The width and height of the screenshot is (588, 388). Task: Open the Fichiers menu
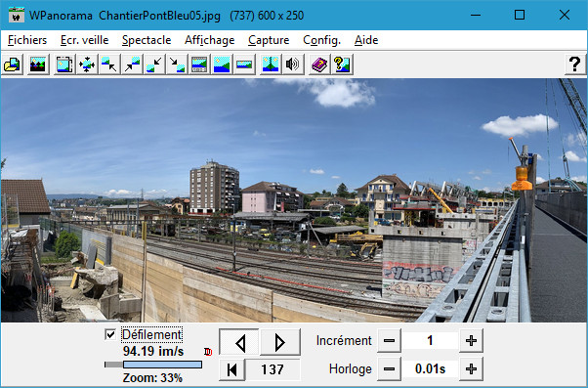tap(27, 40)
